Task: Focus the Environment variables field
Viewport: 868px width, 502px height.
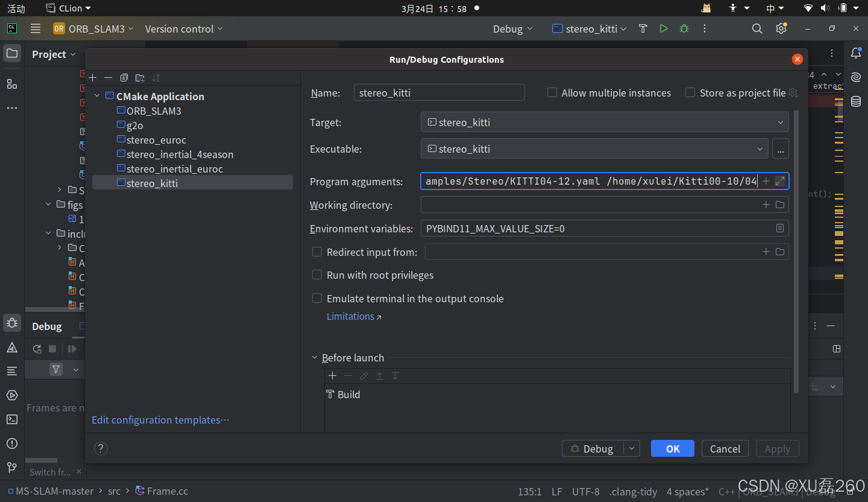Action: (605, 229)
